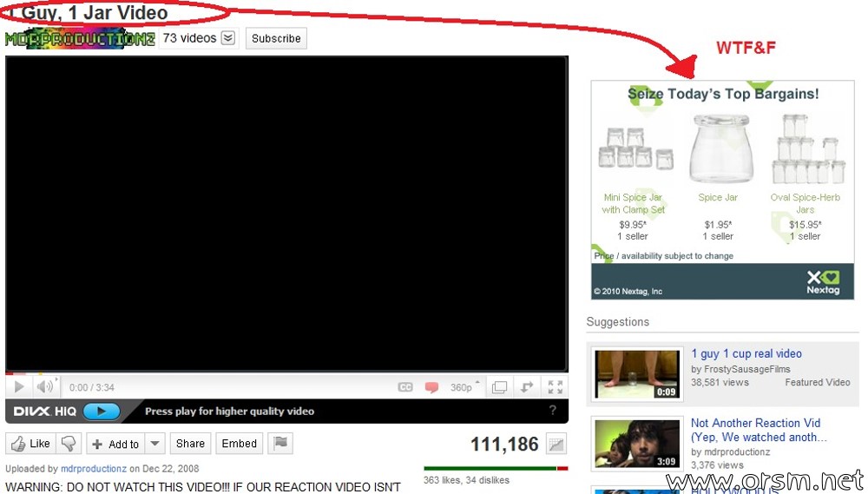Open the Spice Jar ad product
The image size is (868, 494).
coord(718,197)
